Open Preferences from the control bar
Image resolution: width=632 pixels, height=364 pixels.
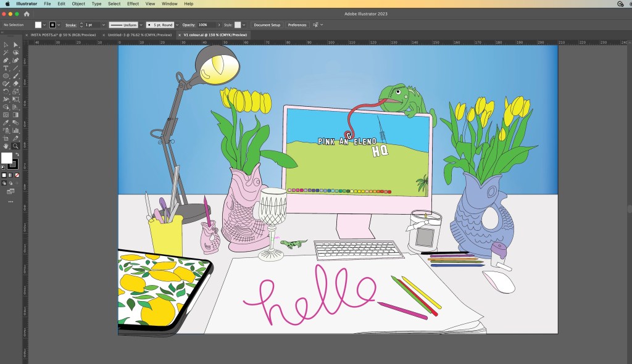297,25
